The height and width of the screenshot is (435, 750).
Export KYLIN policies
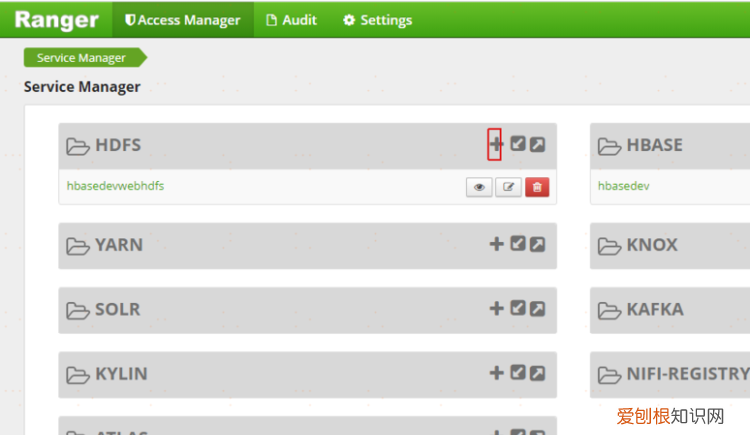pyautogui.click(x=538, y=373)
